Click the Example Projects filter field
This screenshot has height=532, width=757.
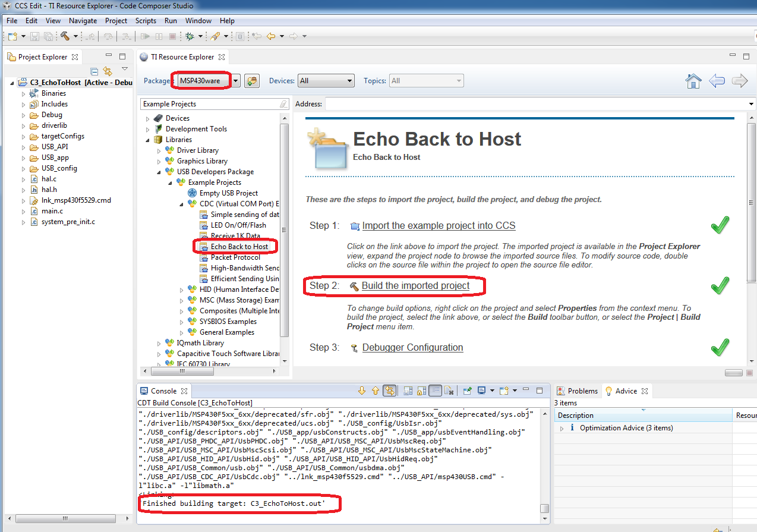(215, 104)
